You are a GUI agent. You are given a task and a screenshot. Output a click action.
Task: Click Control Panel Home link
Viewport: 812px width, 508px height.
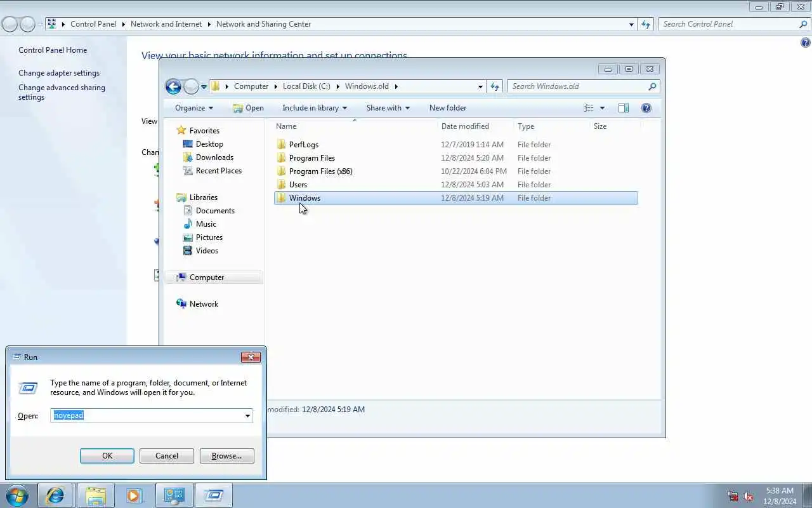(x=53, y=50)
